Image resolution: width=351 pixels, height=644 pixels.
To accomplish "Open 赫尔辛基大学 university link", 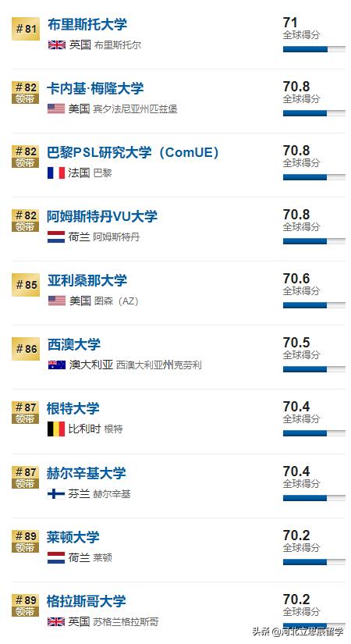I will (x=87, y=473).
